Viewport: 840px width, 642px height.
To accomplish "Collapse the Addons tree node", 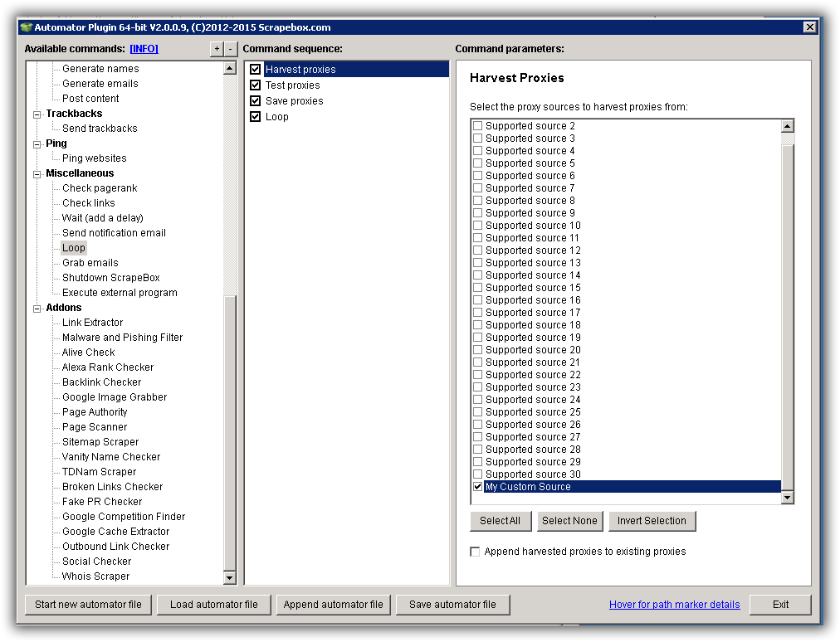I will pos(37,309).
